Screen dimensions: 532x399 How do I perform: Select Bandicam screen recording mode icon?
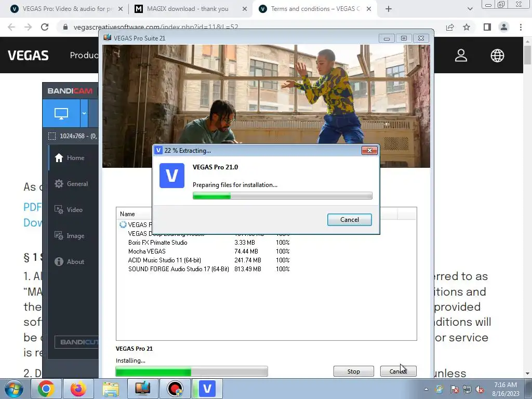(61, 113)
